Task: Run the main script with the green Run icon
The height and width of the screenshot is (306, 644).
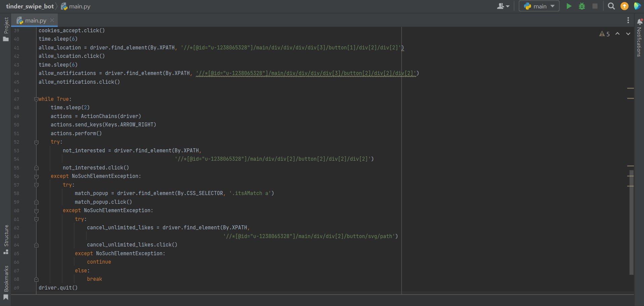Action: point(569,6)
